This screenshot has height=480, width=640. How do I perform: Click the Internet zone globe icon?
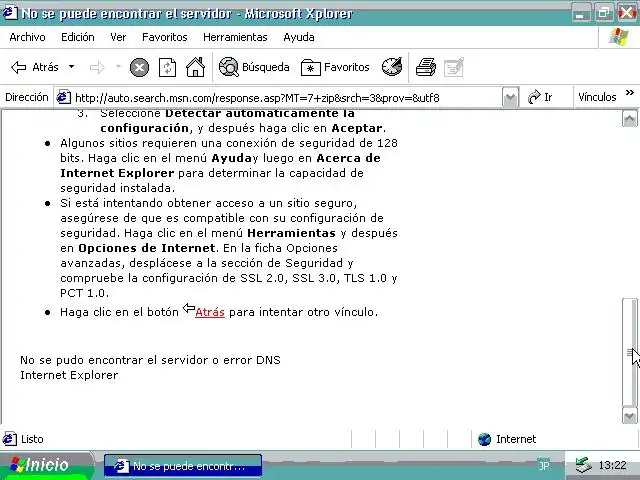(x=484, y=439)
